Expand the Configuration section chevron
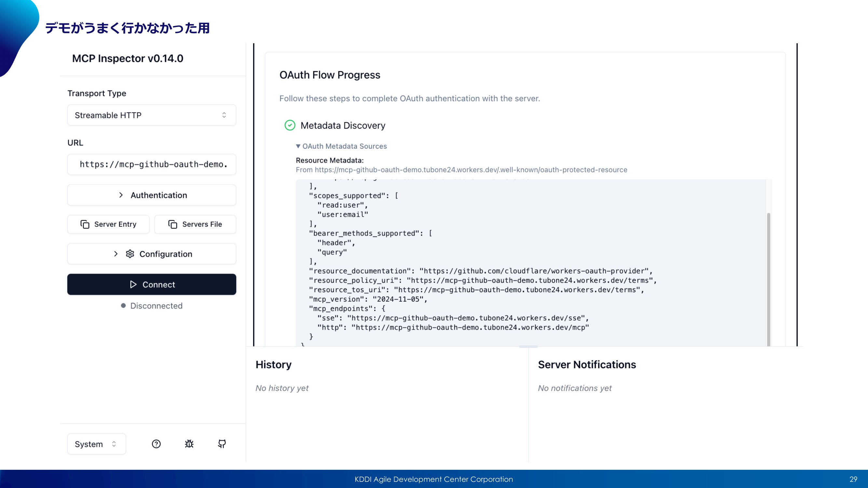868x488 pixels. [116, 254]
